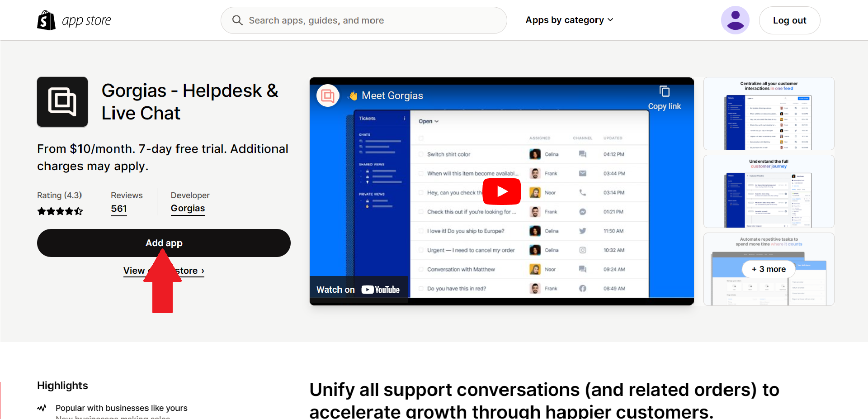This screenshot has width=868, height=419.
Task: Focus the search apps input field
Action: [363, 20]
